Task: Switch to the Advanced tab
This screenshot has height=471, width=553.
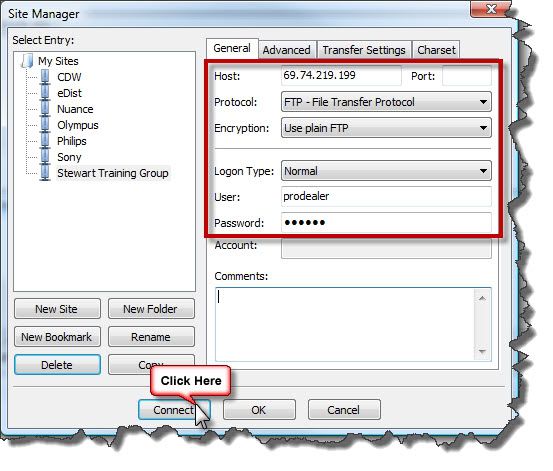Action: tap(287, 50)
